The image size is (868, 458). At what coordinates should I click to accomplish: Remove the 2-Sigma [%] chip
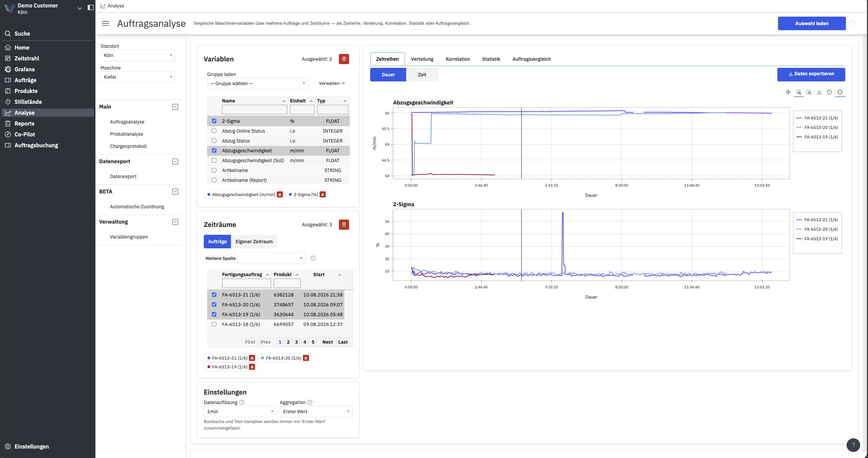pos(323,195)
